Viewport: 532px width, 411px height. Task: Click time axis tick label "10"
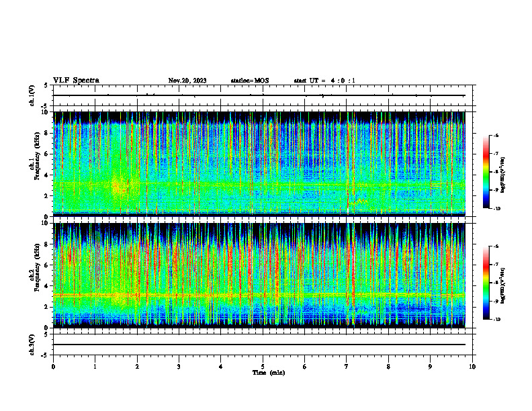pos(472,367)
